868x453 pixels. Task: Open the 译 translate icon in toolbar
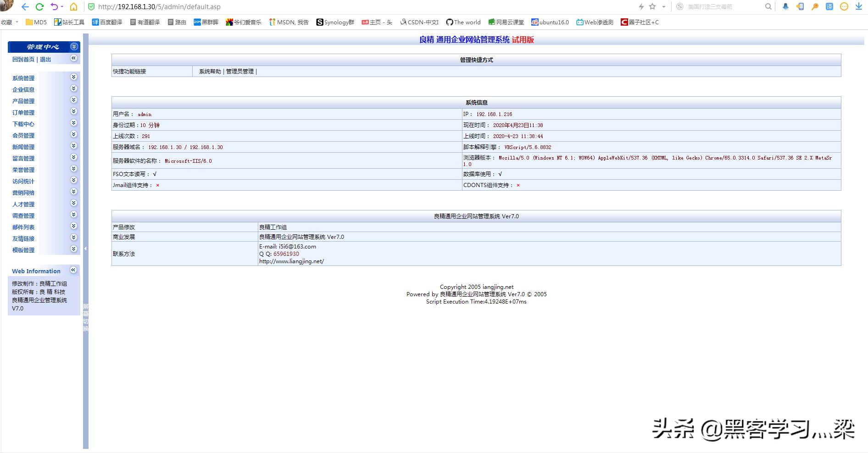coord(829,7)
